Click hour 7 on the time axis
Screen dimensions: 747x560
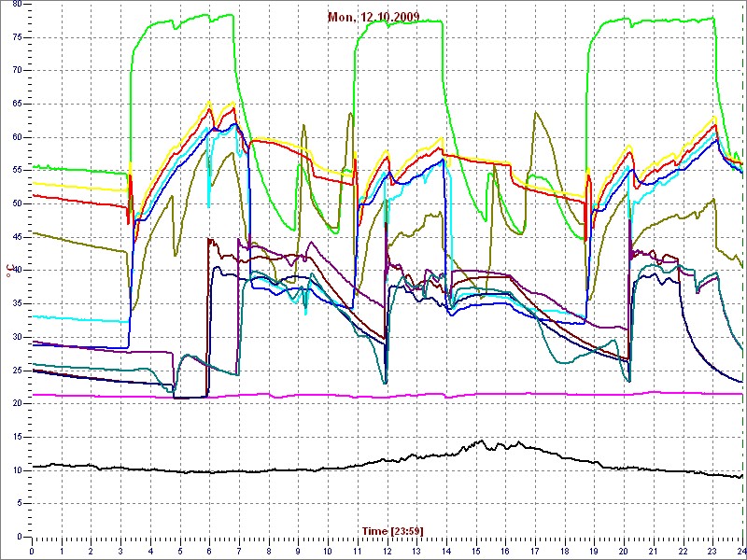click(239, 552)
